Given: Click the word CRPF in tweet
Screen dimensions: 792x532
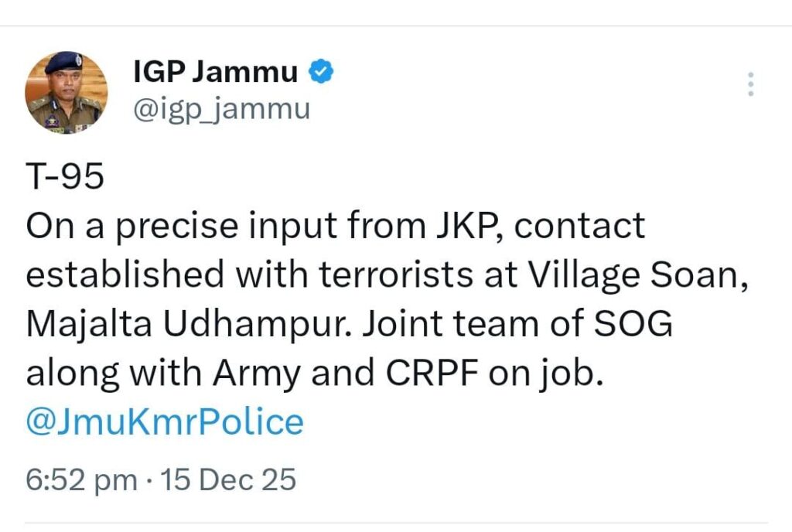Looking at the screenshot, I should coord(432,373).
